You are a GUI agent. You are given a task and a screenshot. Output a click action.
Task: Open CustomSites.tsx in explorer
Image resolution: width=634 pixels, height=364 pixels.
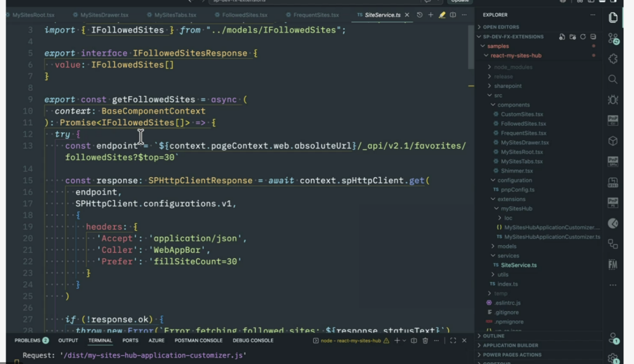tap(521, 115)
